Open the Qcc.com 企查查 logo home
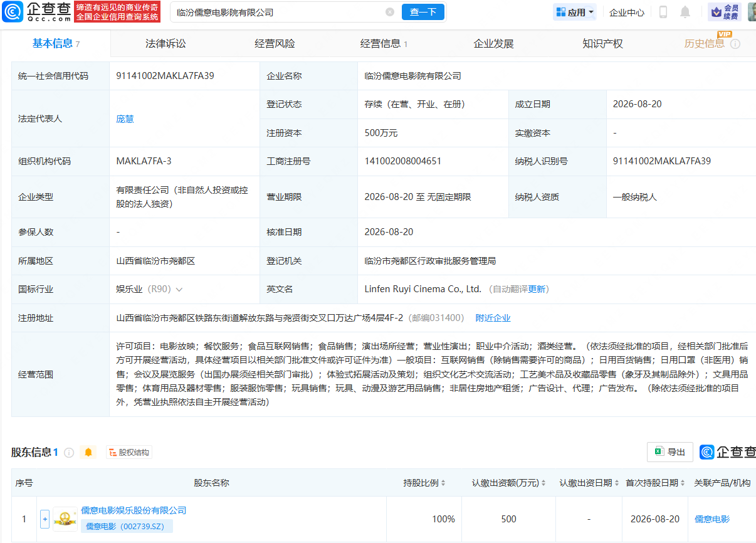Screen dimensions: 756x543 click(35, 12)
